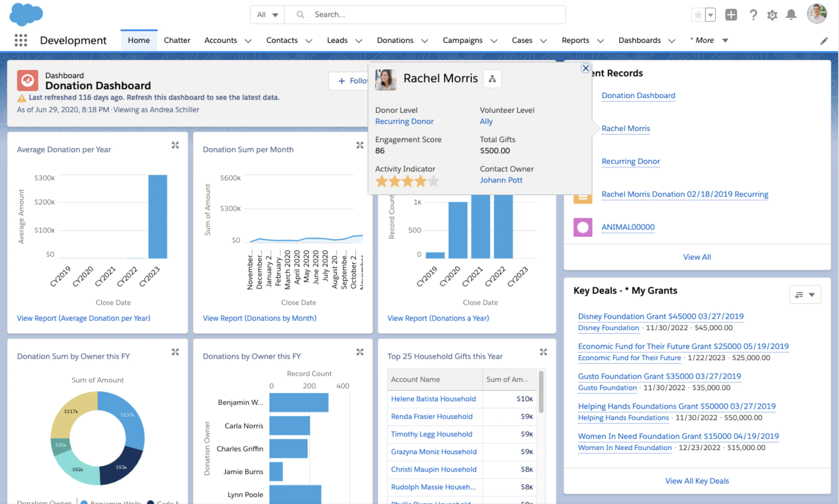
Task: Toggle the favorites star
Action: tap(698, 15)
